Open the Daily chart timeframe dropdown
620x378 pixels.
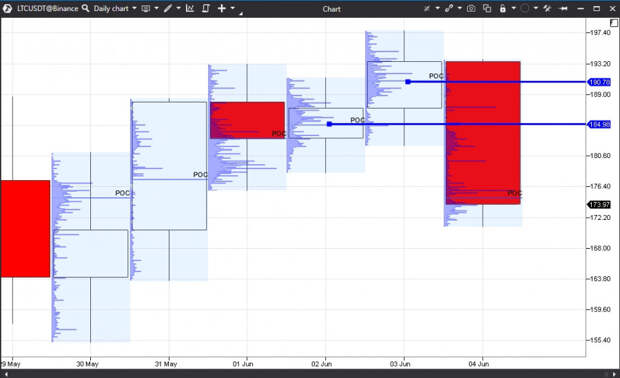pos(115,8)
